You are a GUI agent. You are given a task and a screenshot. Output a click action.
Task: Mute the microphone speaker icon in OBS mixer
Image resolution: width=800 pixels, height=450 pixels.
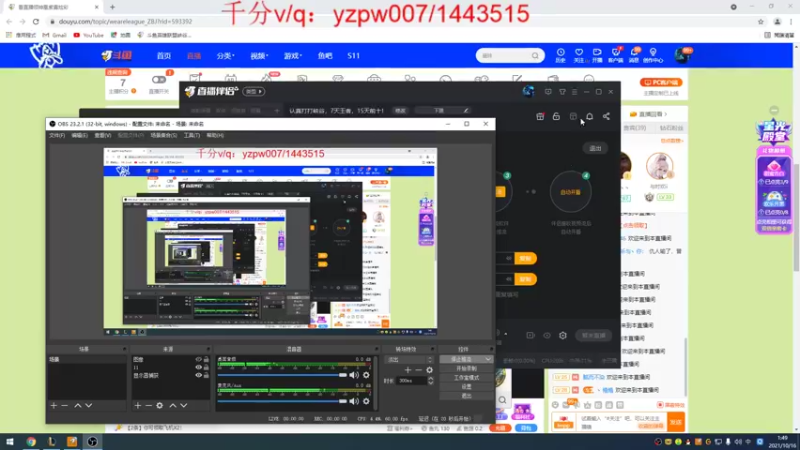354,402
